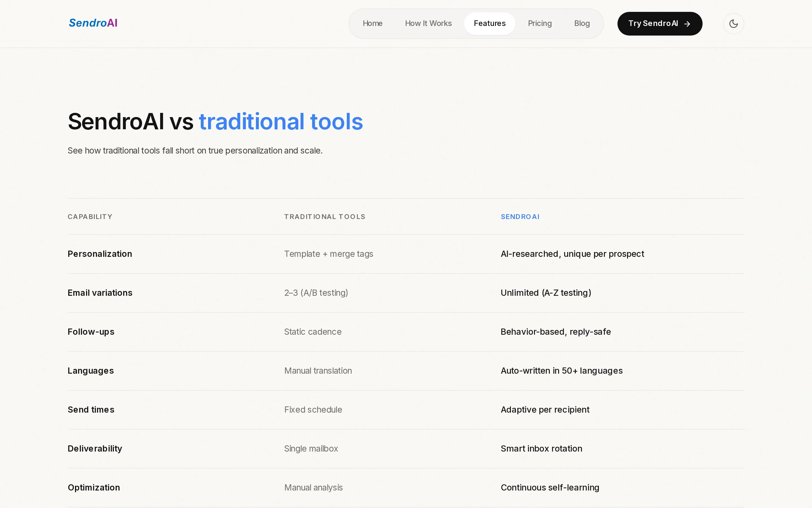Open the Pricing page

click(540, 23)
